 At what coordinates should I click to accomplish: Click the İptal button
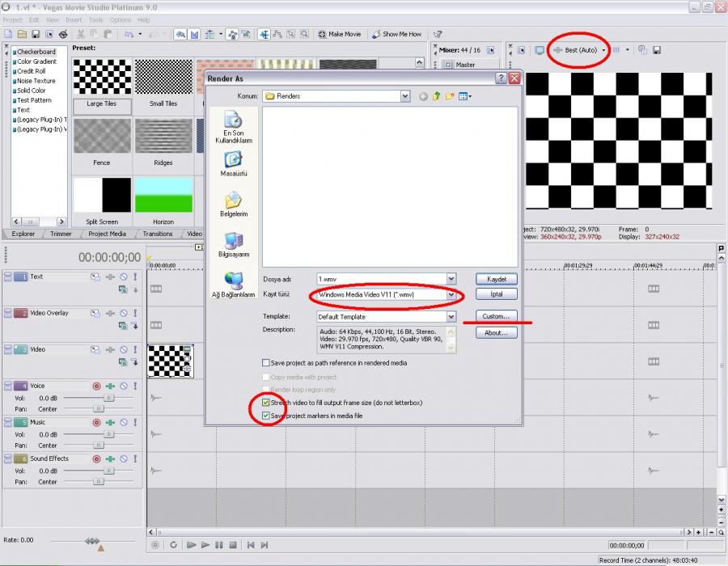pos(497,294)
